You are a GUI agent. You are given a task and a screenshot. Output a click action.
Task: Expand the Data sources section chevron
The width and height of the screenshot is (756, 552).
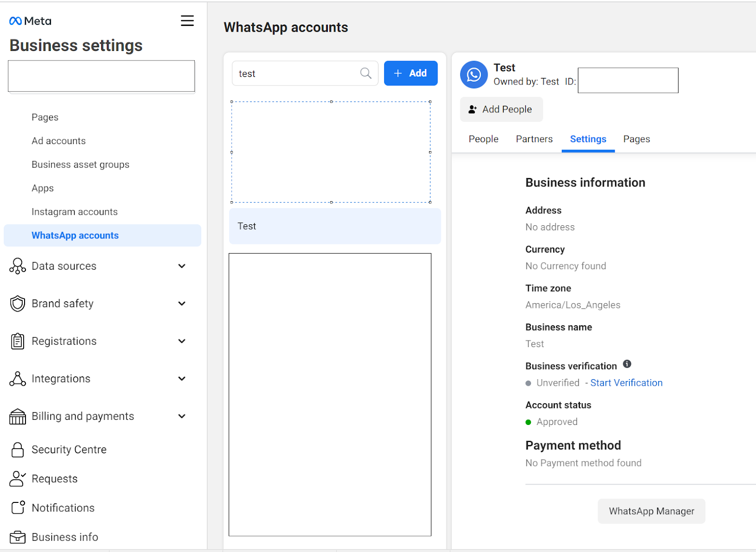point(182,266)
